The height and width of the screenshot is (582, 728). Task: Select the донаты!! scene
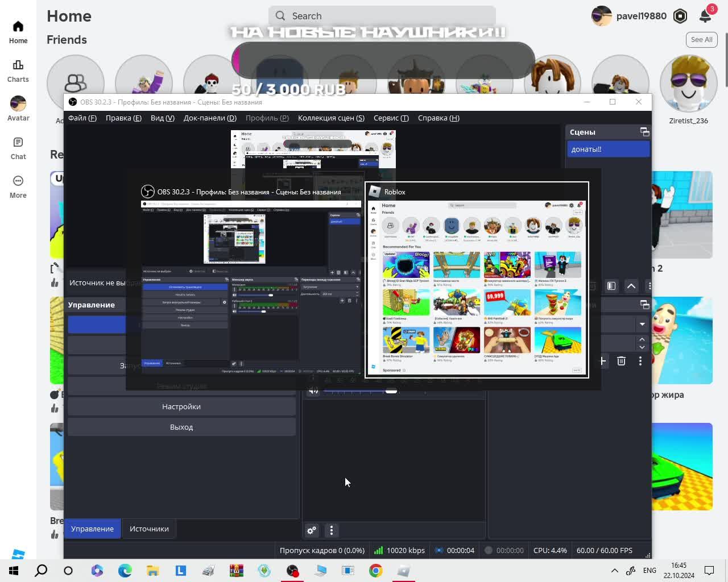608,149
